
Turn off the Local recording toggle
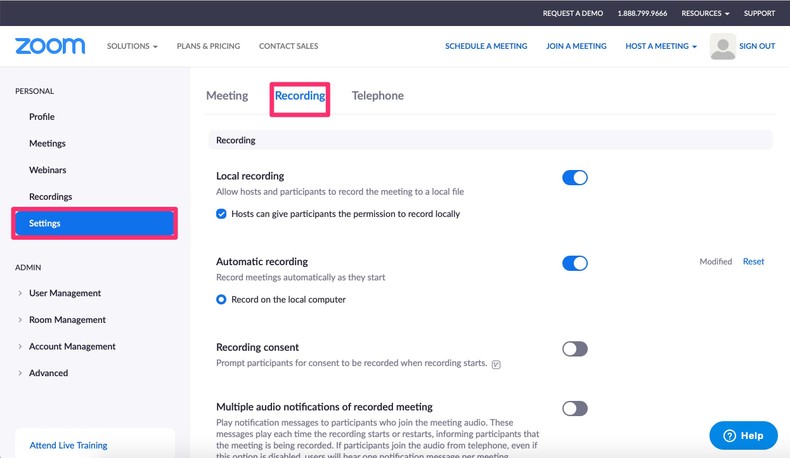click(x=574, y=178)
